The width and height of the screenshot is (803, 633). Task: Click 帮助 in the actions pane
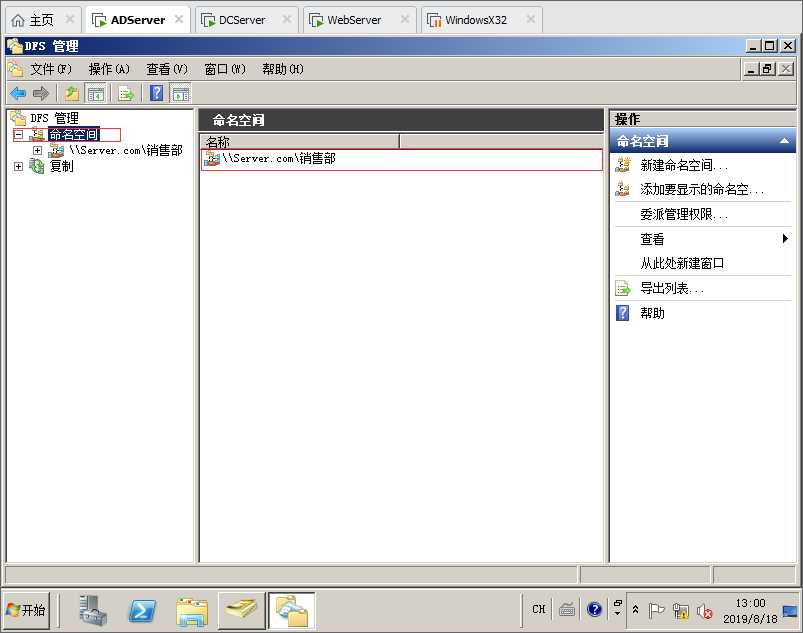coord(652,313)
